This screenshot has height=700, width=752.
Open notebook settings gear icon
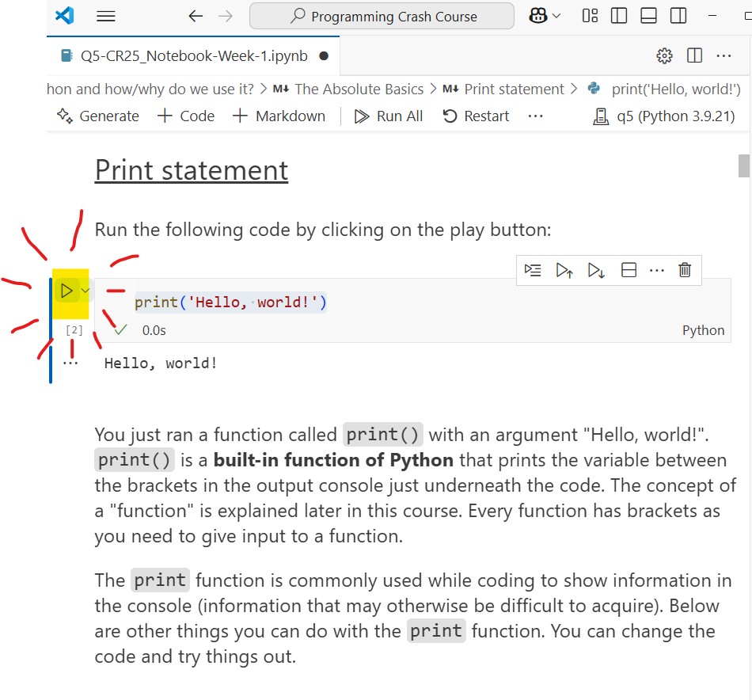pos(664,55)
